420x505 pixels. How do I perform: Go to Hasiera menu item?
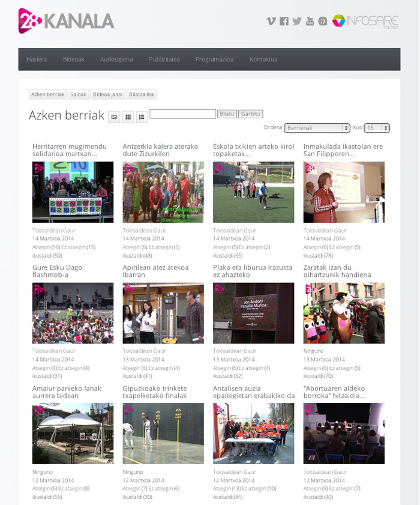[37, 59]
